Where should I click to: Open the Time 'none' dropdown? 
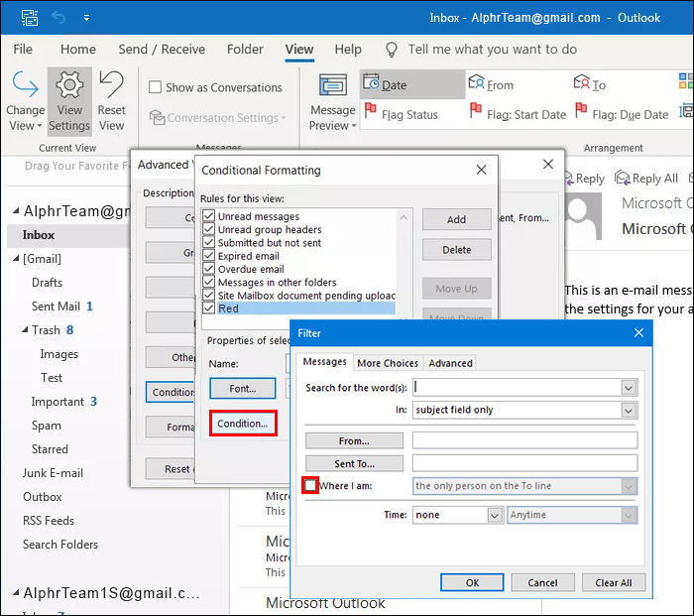[495, 515]
